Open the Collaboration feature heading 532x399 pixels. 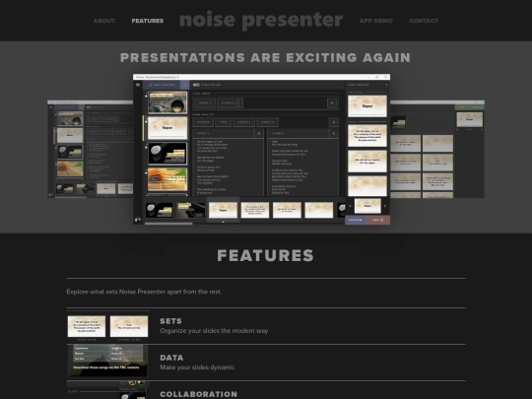point(198,394)
